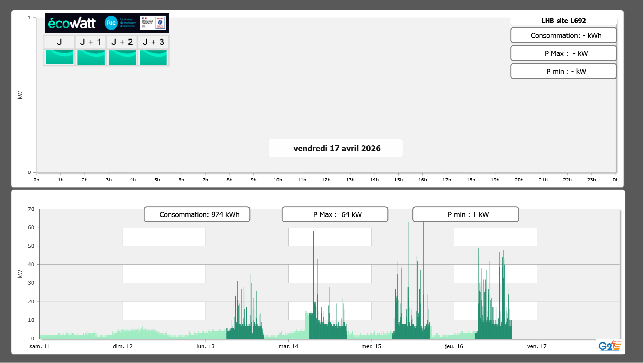This screenshot has width=644, height=363.
Task: Click the mar. 14 axis label
Action: pos(288,346)
